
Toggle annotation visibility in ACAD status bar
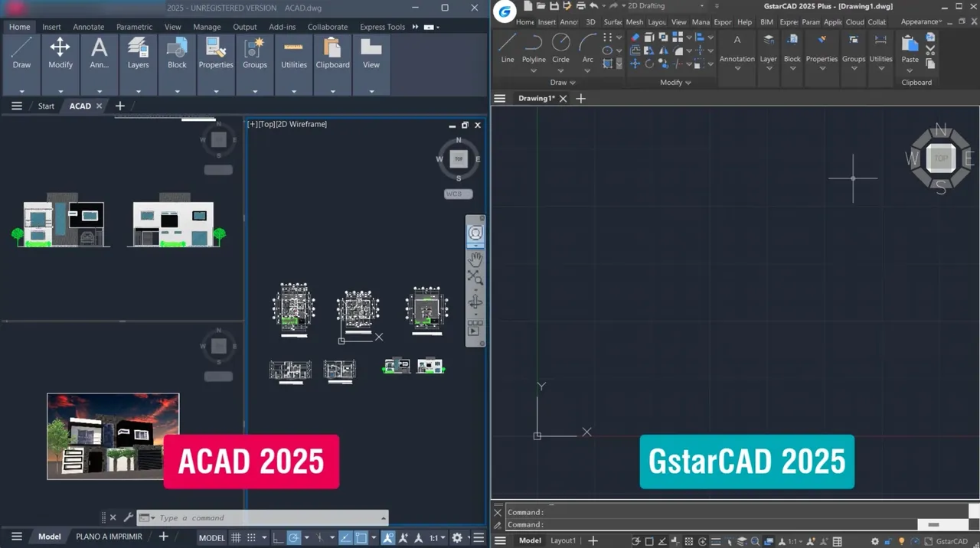coord(389,537)
